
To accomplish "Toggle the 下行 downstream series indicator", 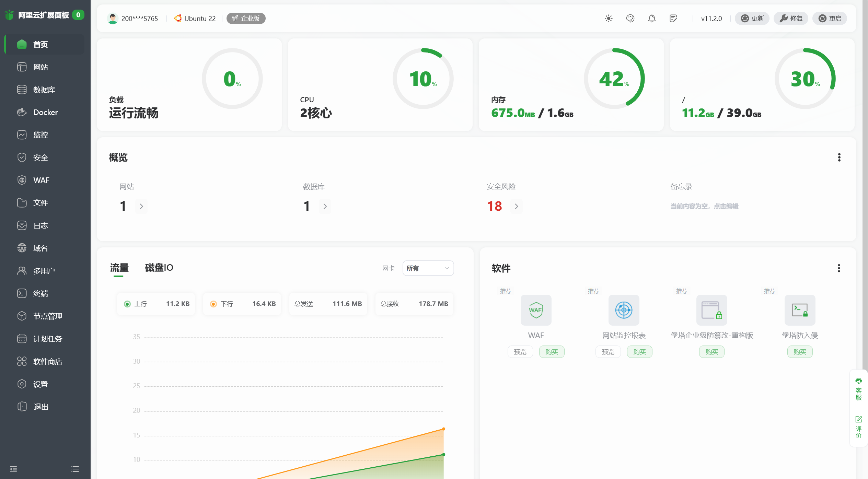I will (x=213, y=304).
